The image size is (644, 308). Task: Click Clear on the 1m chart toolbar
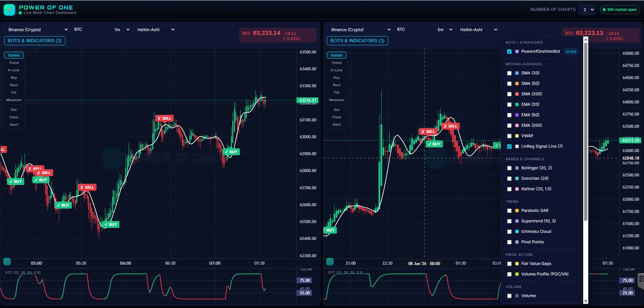[x=14, y=117]
